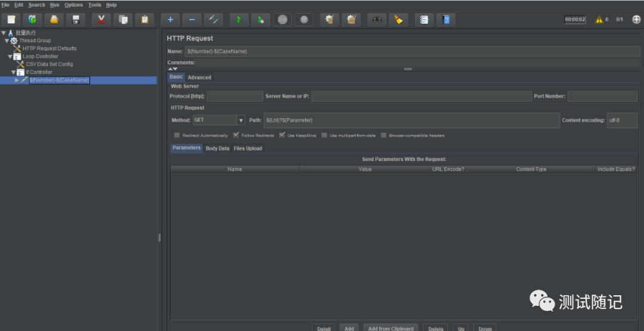The width and height of the screenshot is (644, 331).
Task: Click the Open file folder icon
Action: (54, 19)
